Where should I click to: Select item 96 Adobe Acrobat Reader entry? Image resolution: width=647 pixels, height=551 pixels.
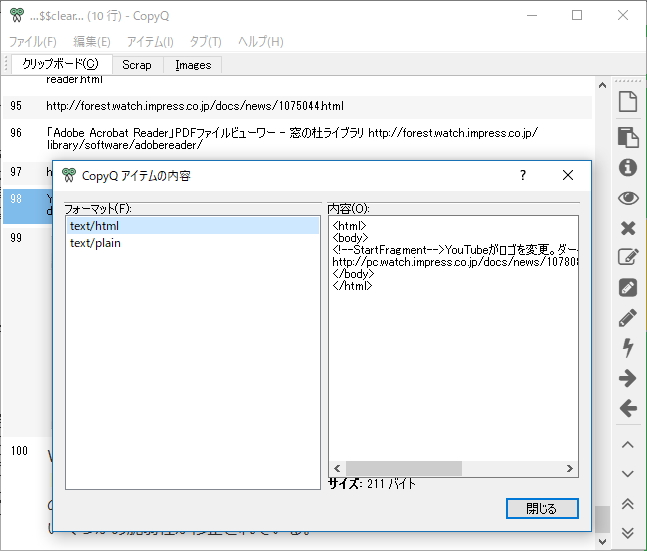(x=297, y=139)
